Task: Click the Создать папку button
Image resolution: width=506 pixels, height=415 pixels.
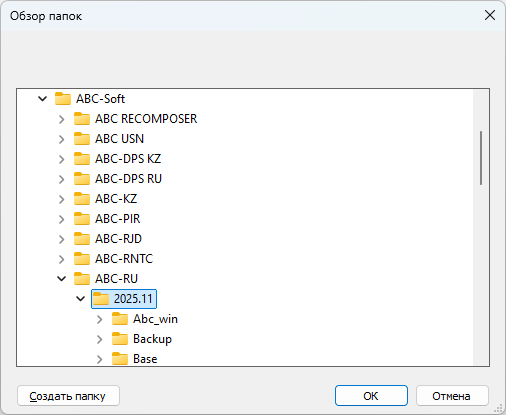Action: 68,396
